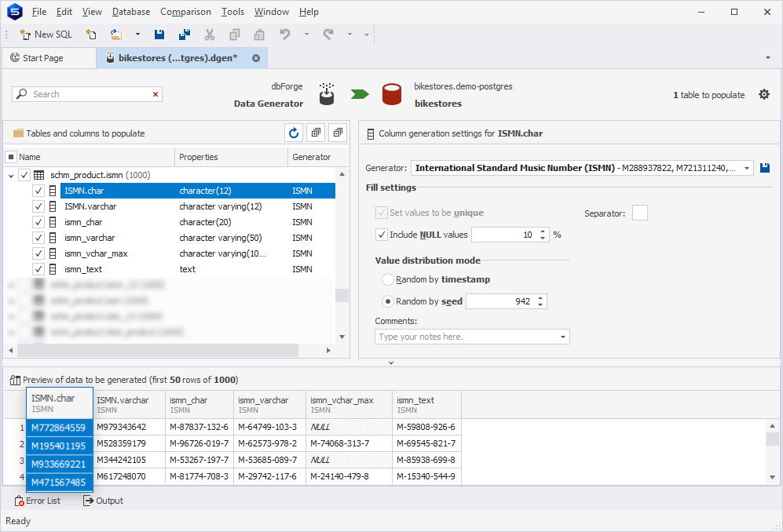Image resolution: width=783 pixels, height=532 pixels.
Task: Open the dropdown arrow beside open file
Action: pos(137,35)
